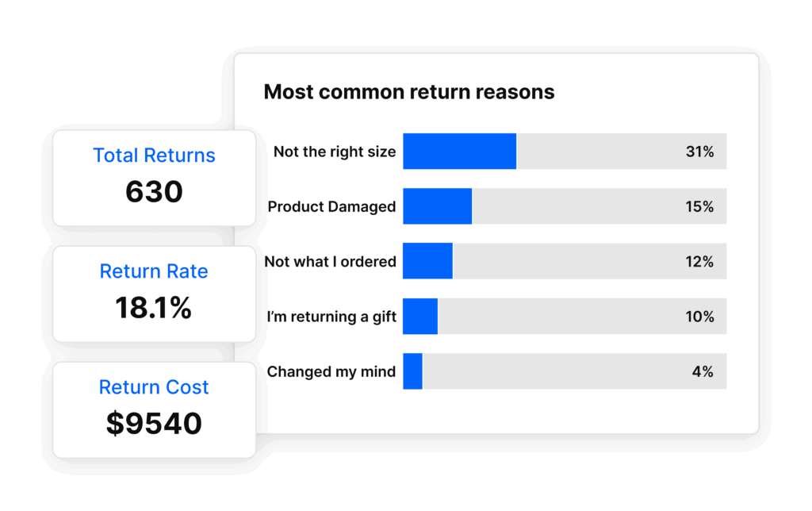Screen dimensions: 812x511
Task: Open the Return Rate card
Action: point(155,294)
